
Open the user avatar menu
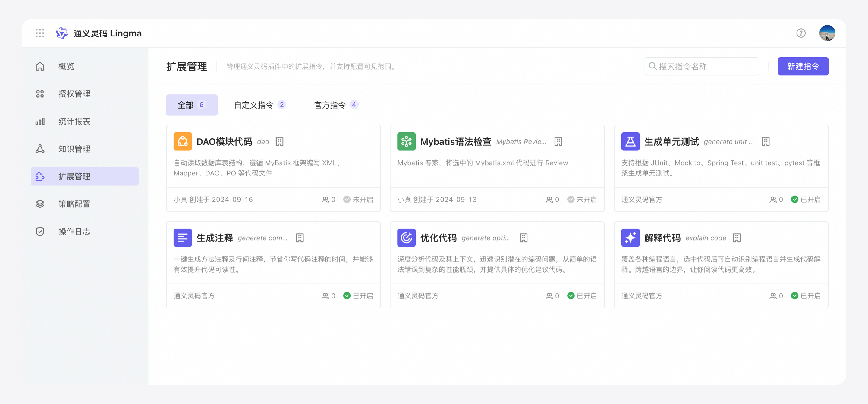[827, 33]
